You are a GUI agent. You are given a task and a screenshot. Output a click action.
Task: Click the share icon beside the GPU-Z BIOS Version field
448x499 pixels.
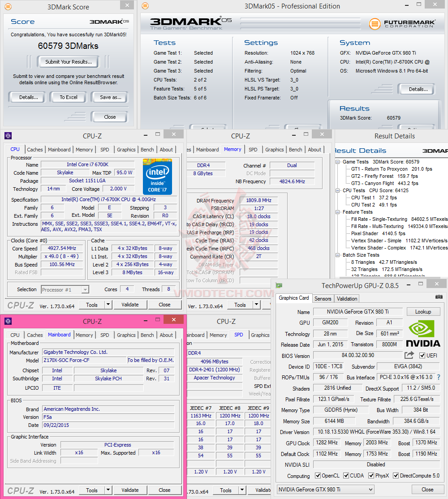tap(409, 355)
